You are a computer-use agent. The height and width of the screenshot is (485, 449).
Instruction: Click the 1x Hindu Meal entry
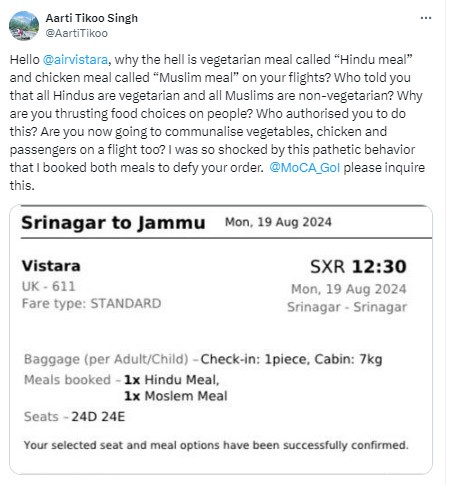click(172, 380)
